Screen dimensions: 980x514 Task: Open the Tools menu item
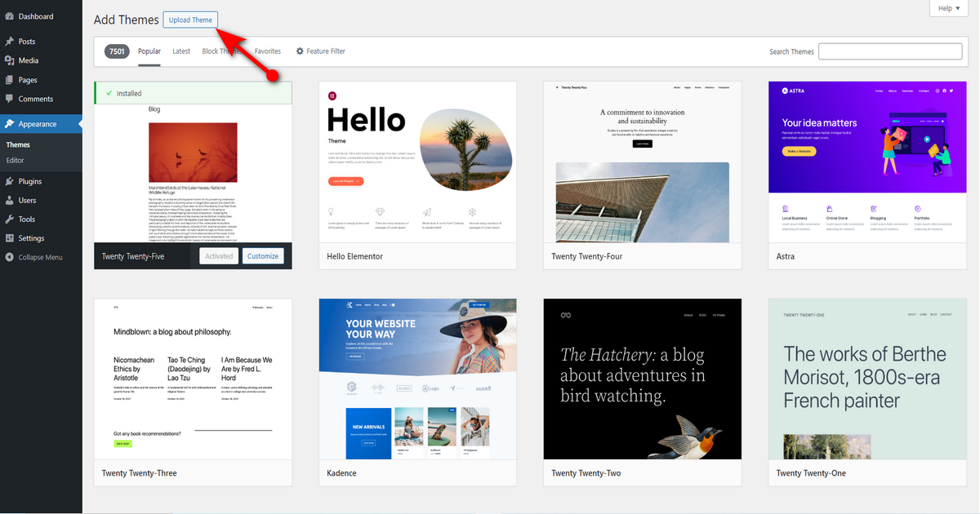coord(41,219)
